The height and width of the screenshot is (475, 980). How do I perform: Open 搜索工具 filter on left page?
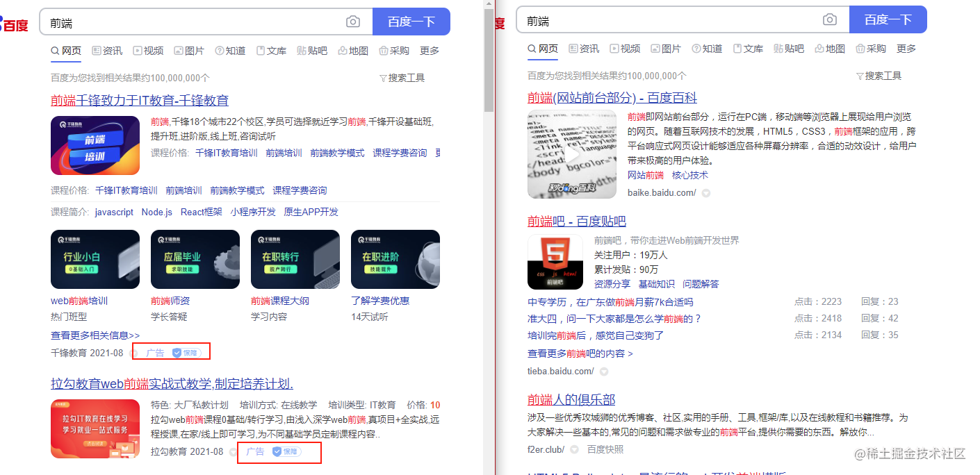pyautogui.click(x=402, y=78)
